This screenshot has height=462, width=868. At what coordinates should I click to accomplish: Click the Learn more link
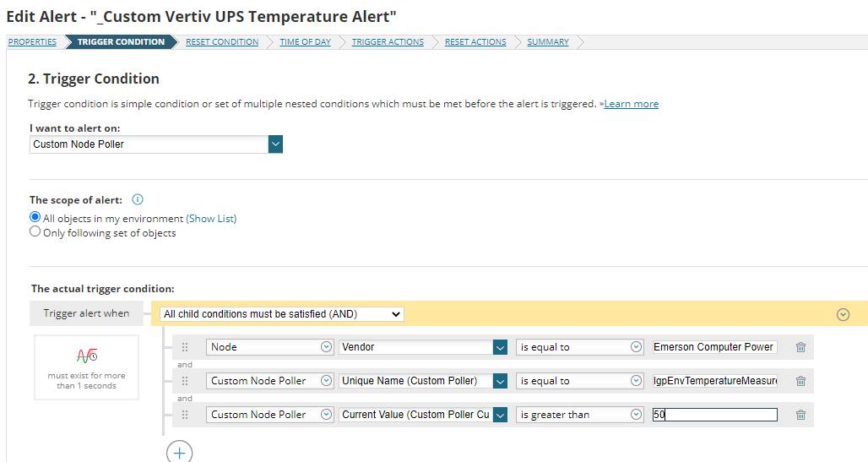pos(631,104)
